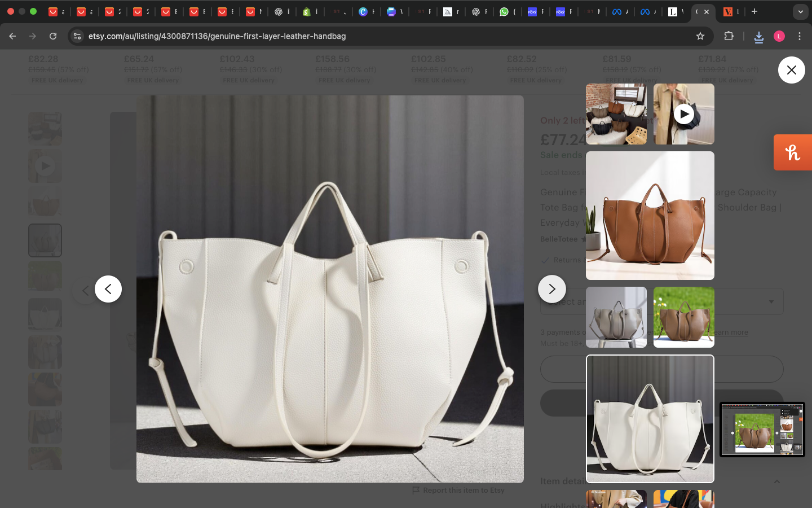Open the screenshot preview thumbnail

[x=762, y=429]
